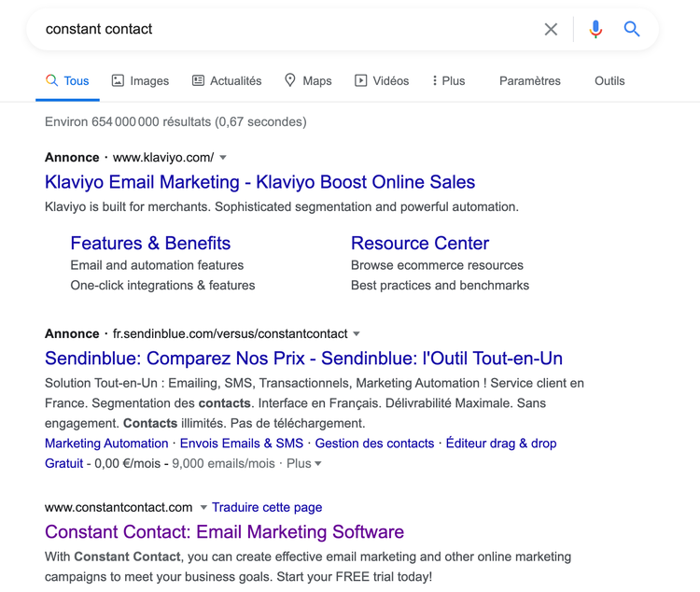Click the Tous magnifier icon

click(51, 80)
